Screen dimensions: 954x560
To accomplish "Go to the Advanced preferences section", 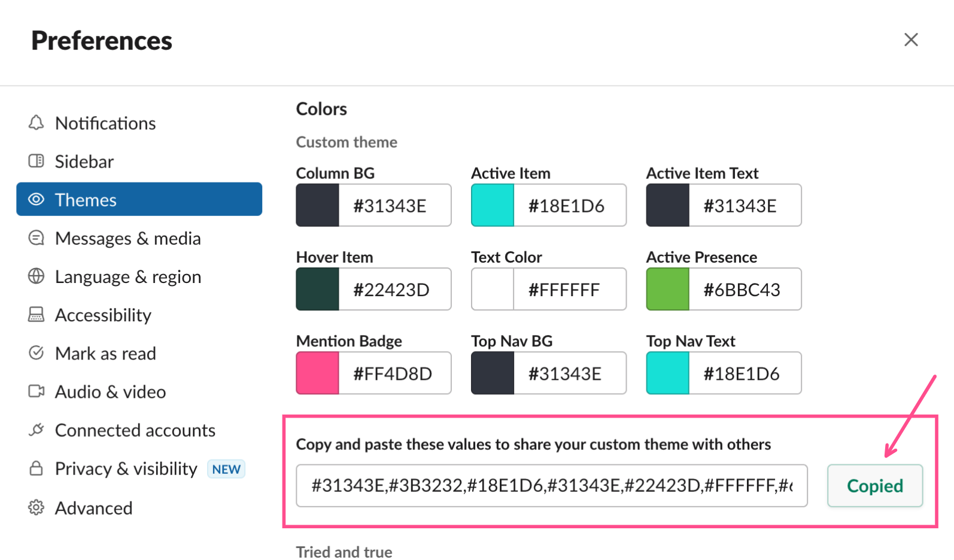I will point(93,508).
